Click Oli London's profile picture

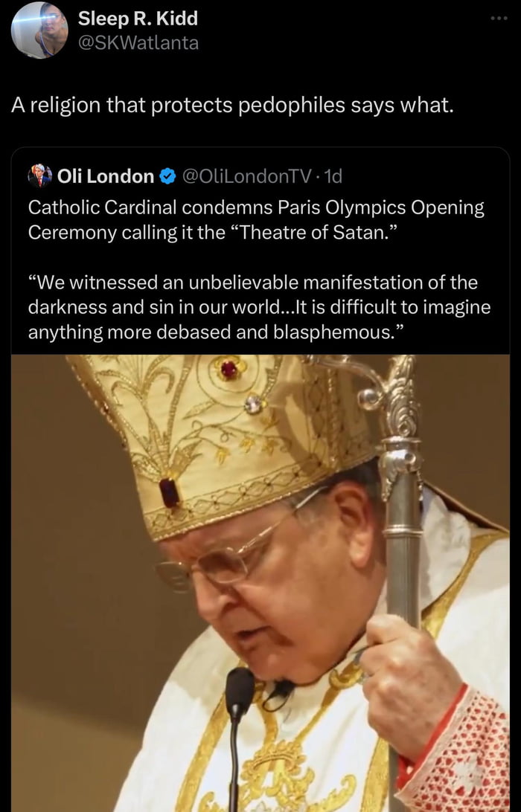[42, 176]
